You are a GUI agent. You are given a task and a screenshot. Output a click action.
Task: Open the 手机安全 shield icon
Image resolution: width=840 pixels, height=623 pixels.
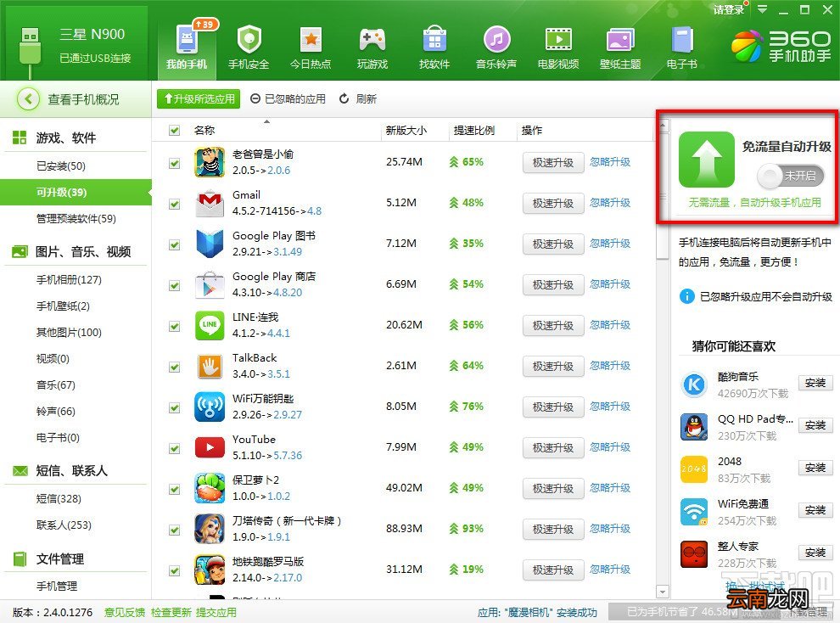pos(249,40)
